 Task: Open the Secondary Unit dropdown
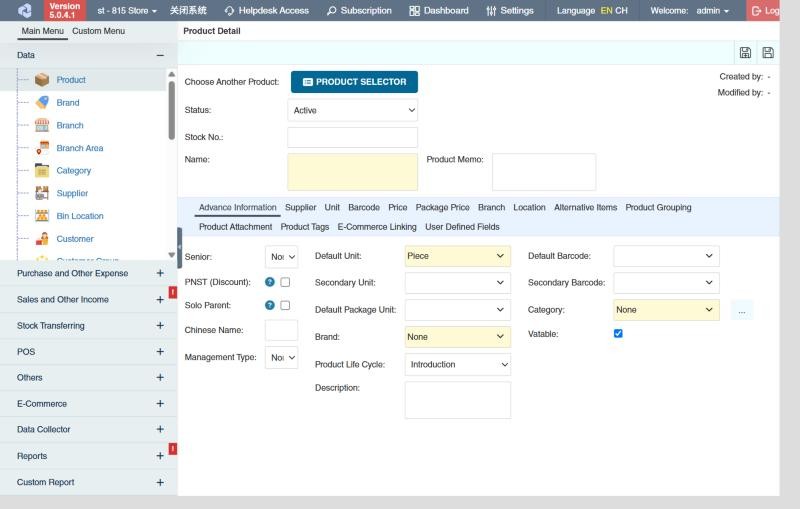tap(458, 283)
